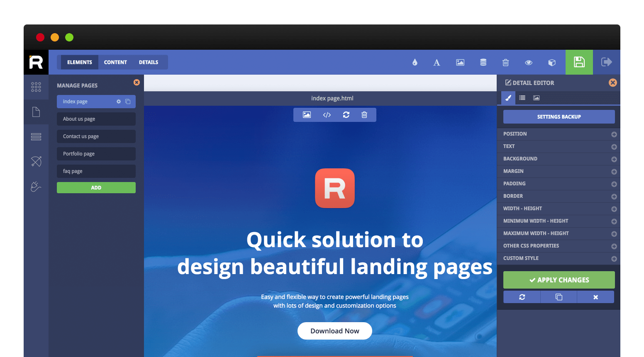This screenshot has width=644, height=357.
Task: Click the Download Now button on the page
Action: point(334,331)
